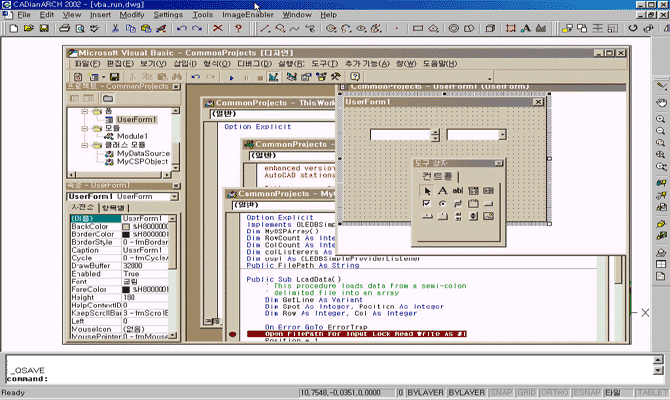Open the UserForm1 object dropdown in properties

(x=174, y=197)
